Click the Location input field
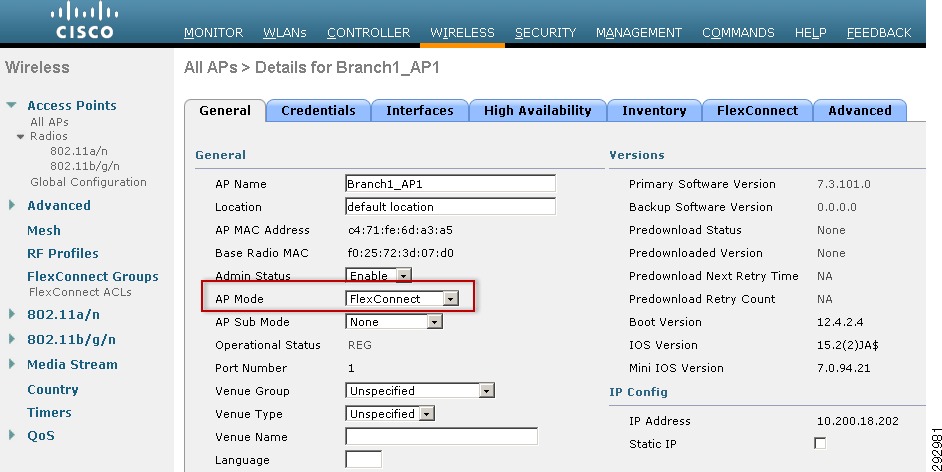This screenshot has width=942, height=472. tap(451, 207)
